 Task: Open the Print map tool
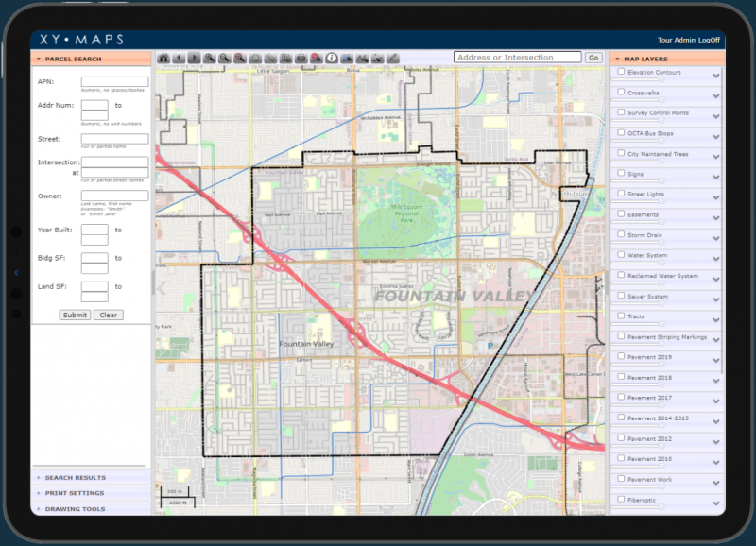click(x=300, y=57)
